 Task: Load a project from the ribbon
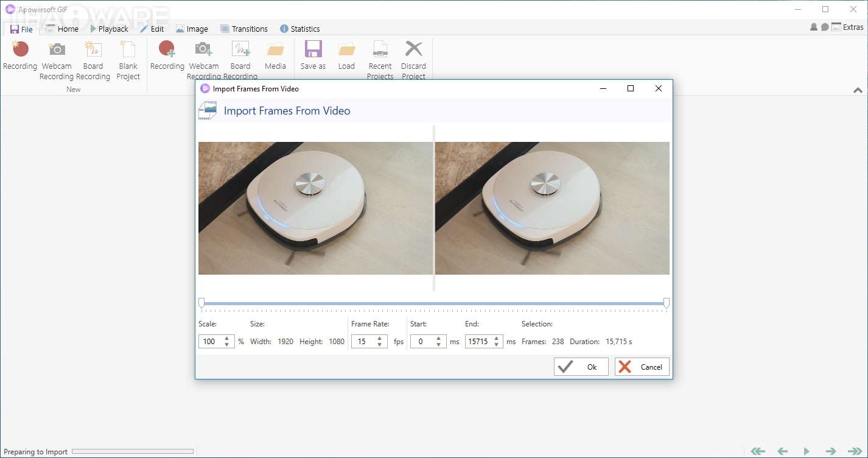(346, 56)
